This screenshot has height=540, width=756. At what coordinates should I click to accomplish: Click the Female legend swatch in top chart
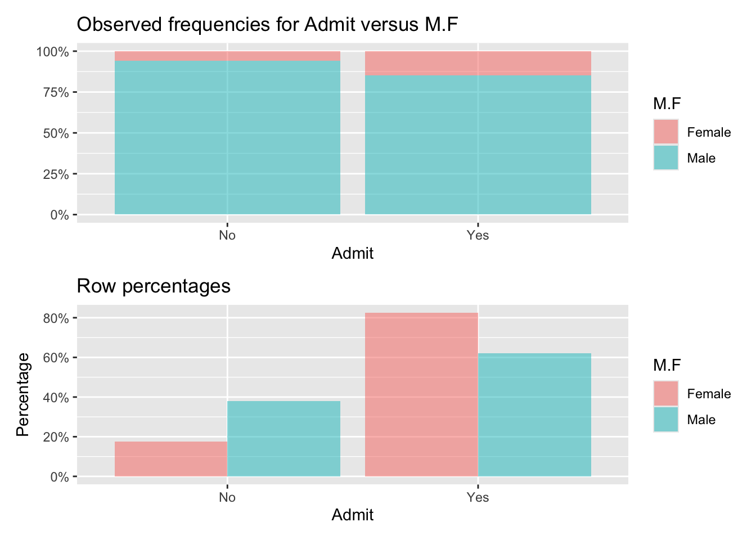tap(665, 132)
